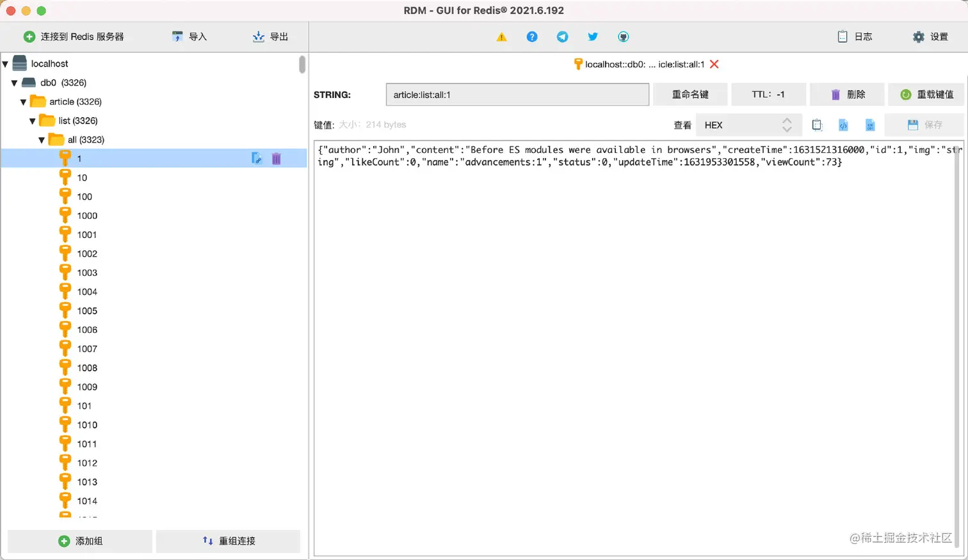Click the 重组连接 regroup connections button
This screenshot has height=560, width=968.
coord(228,541)
